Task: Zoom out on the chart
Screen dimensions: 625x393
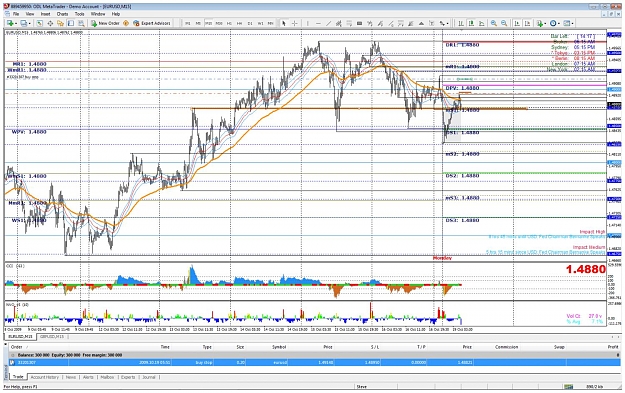Action: tap(504, 23)
